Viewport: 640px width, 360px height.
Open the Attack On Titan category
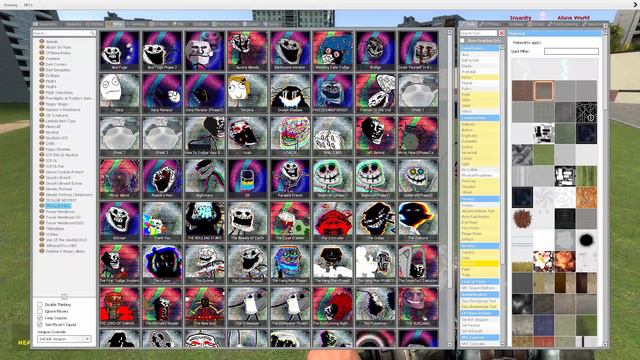[x=58, y=47]
